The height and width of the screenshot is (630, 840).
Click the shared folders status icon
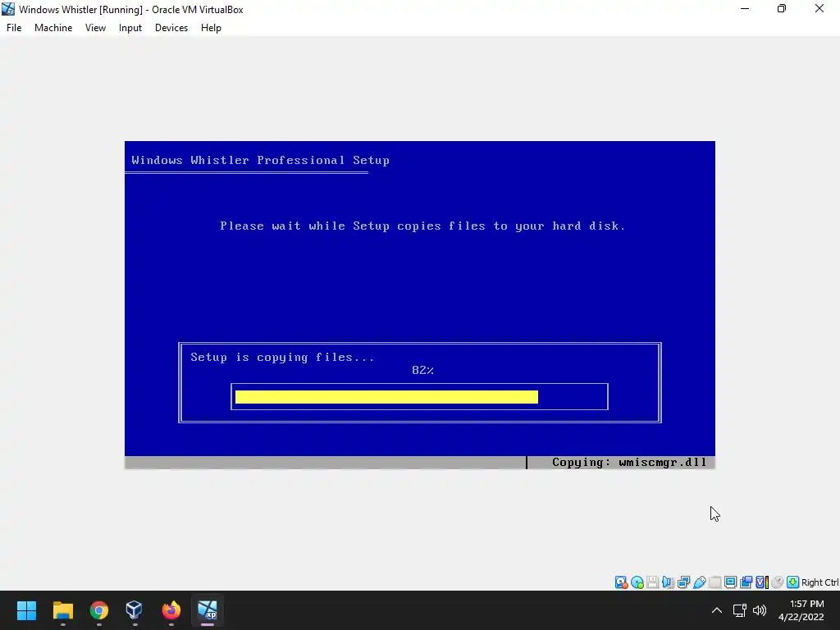(714, 582)
